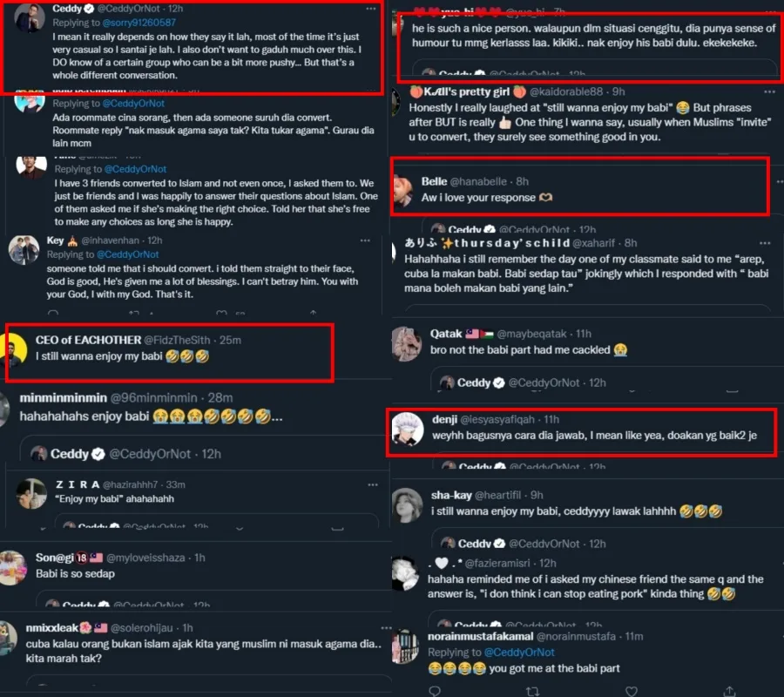Open @CeddyOrNot mention in Key's reply
Screen dimensions: 784x697
127,254
